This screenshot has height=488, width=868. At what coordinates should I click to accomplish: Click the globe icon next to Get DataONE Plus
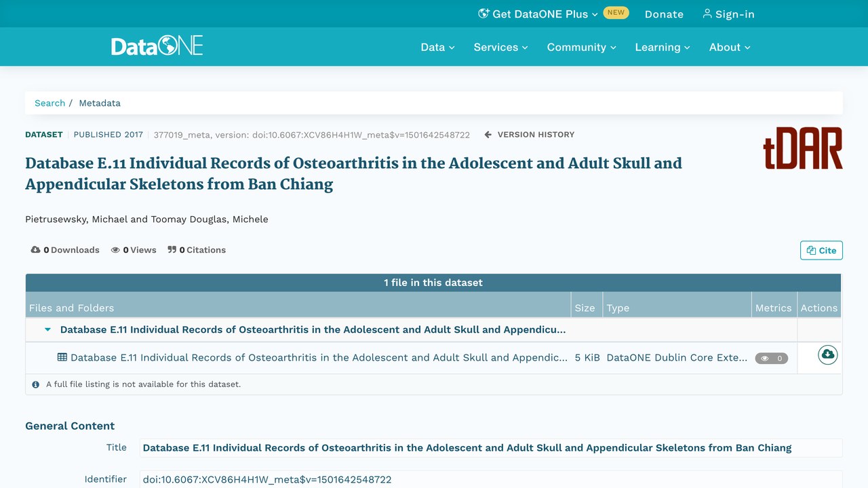pos(484,14)
